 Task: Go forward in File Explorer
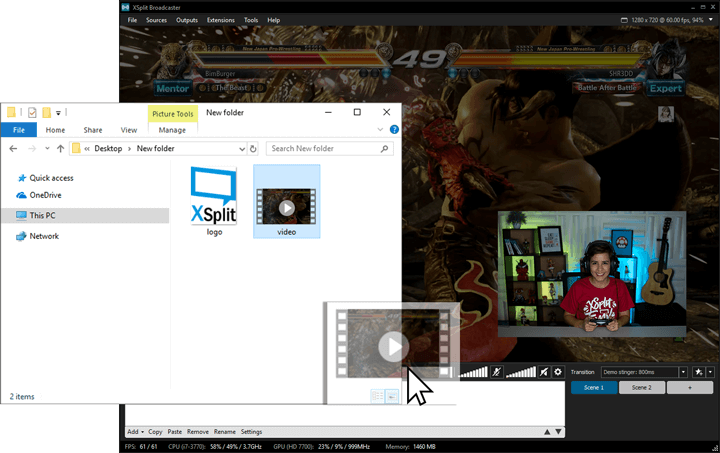(x=32, y=148)
